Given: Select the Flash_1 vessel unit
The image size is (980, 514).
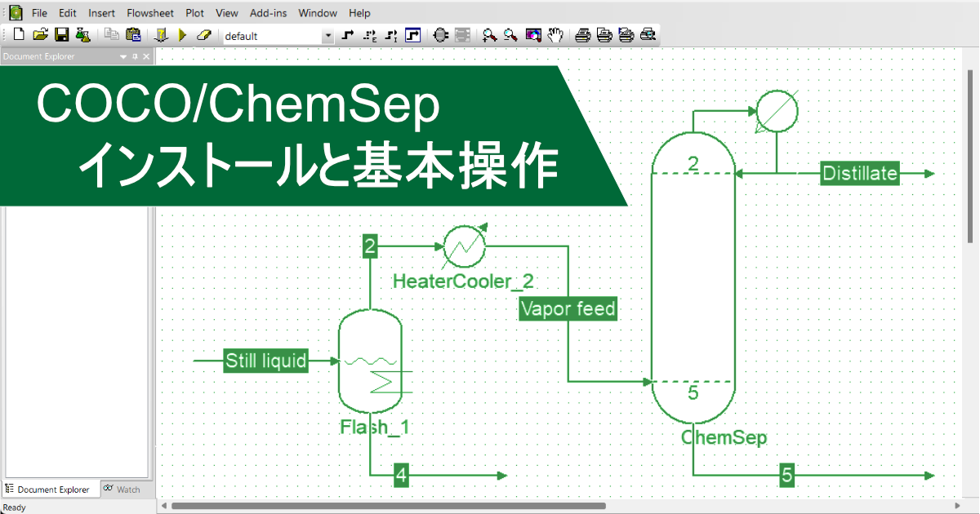Looking at the screenshot, I should coord(371,361).
